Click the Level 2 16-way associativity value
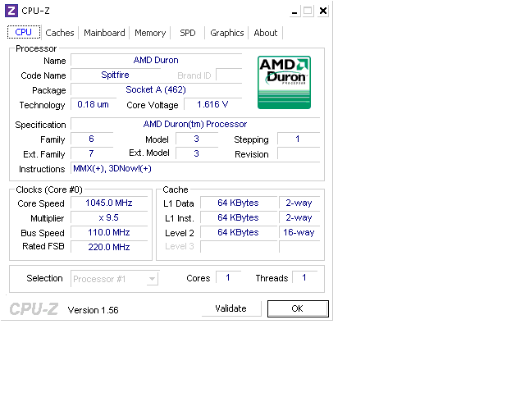This screenshot has height=420, width=525. click(x=299, y=232)
